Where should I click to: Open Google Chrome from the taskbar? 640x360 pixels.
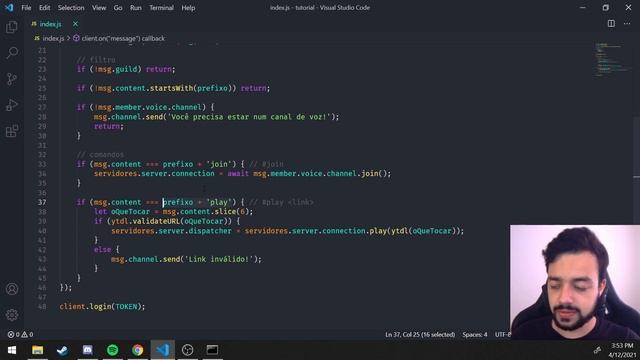138,350
